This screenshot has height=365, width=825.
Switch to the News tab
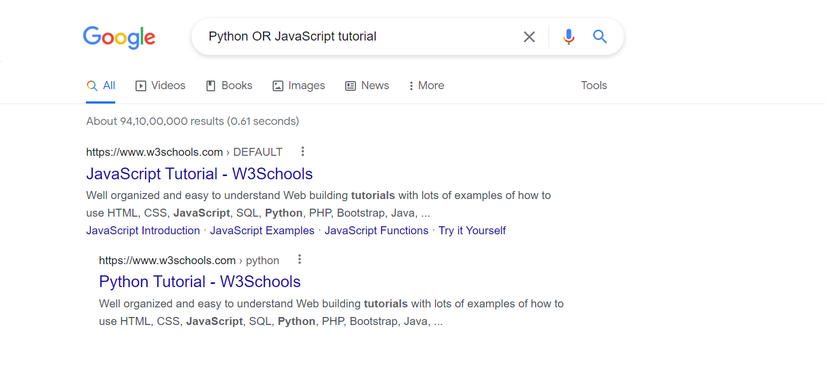point(367,86)
